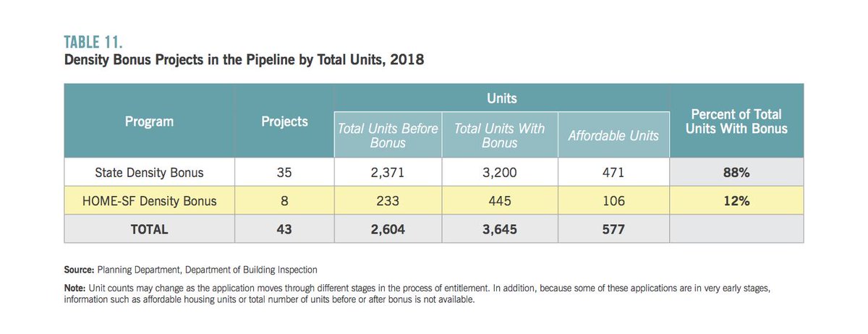Click the cell value 445
Image resolution: width=868 pixels, height=334 pixels.
pos(500,201)
